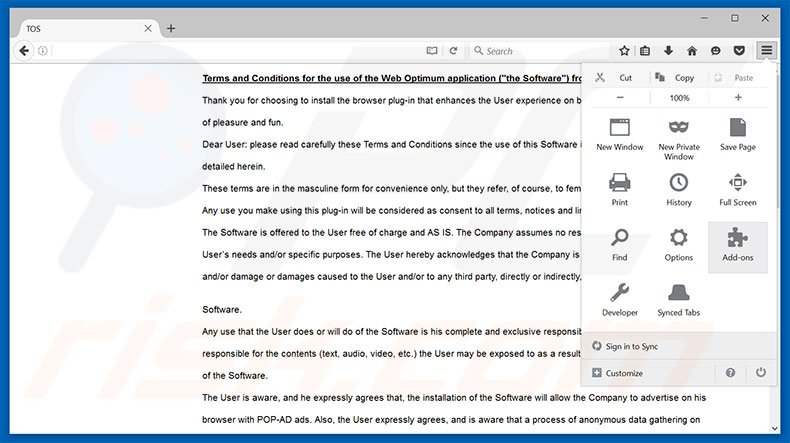The height and width of the screenshot is (443, 790).
Task: Click the Search input field
Action: [539, 51]
